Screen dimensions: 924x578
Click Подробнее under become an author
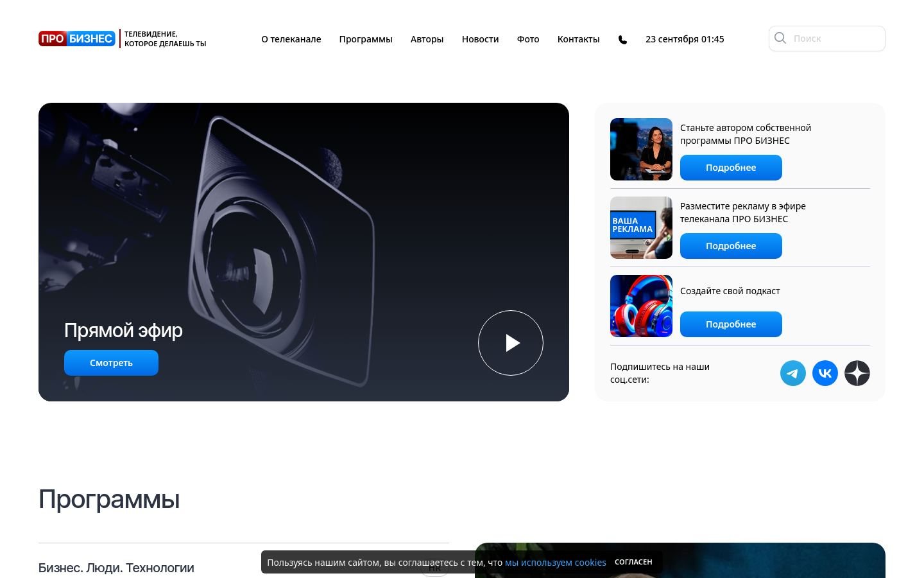tap(731, 168)
